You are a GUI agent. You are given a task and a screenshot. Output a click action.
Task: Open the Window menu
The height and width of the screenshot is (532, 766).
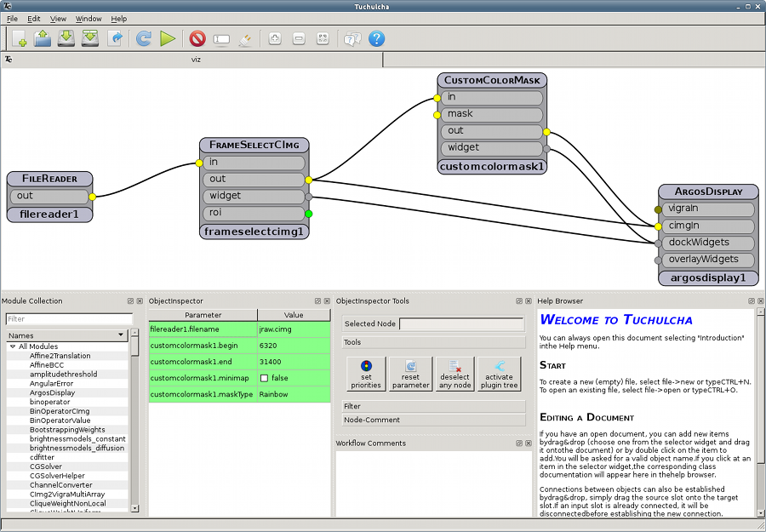(89, 19)
